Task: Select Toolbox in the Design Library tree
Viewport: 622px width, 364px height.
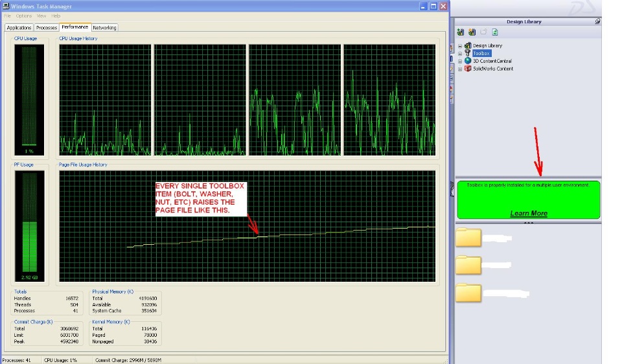Action: pyautogui.click(x=481, y=53)
